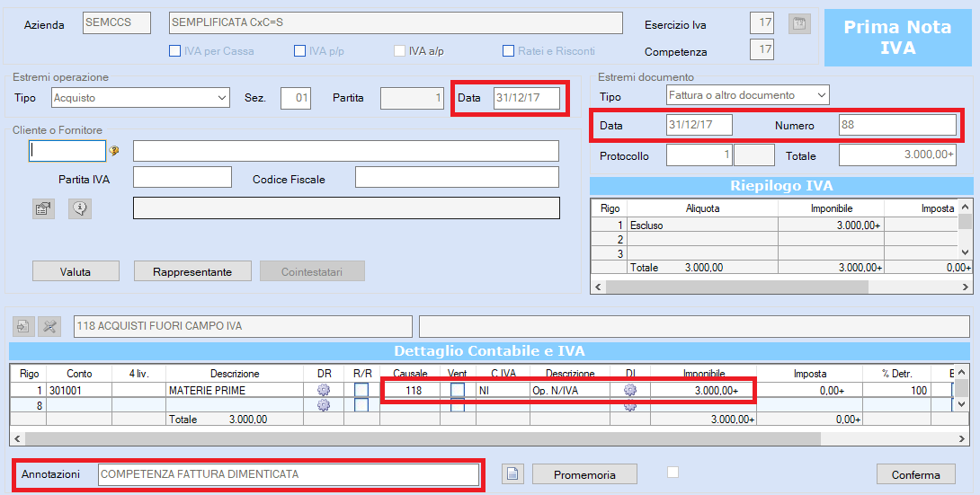Image resolution: width=980 pixels, height=495 pixels.
Task: Click down arrow of Dettaglio Contabile vertical scrollbar
Action: (x=963, y=404)
